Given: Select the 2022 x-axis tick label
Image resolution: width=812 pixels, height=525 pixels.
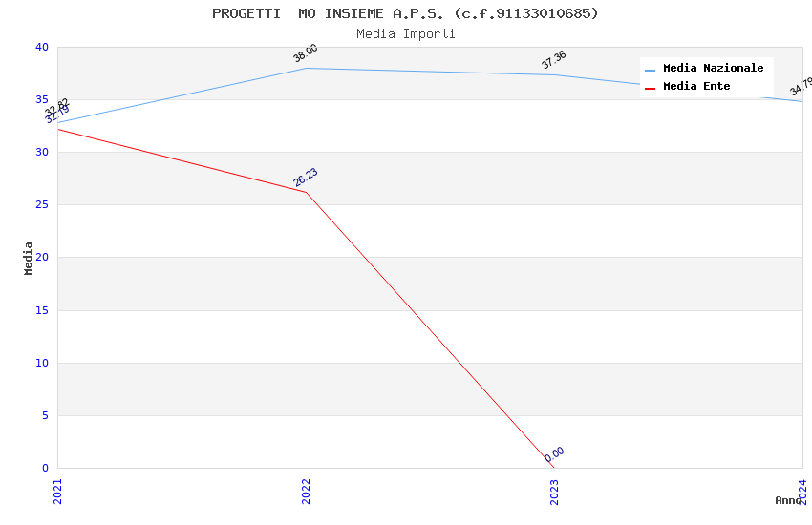Looking at the screenshot, I should click(x=306, y=491).
